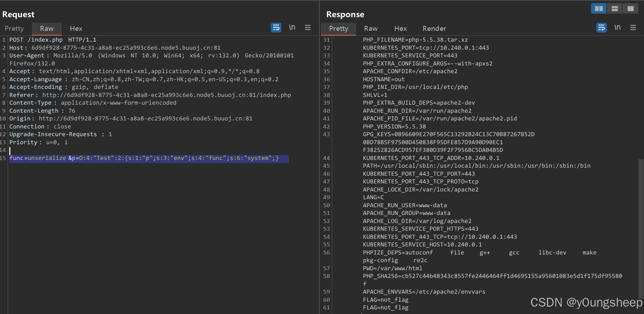Click the Accept-Encoding header line

(x=64, y=87)
